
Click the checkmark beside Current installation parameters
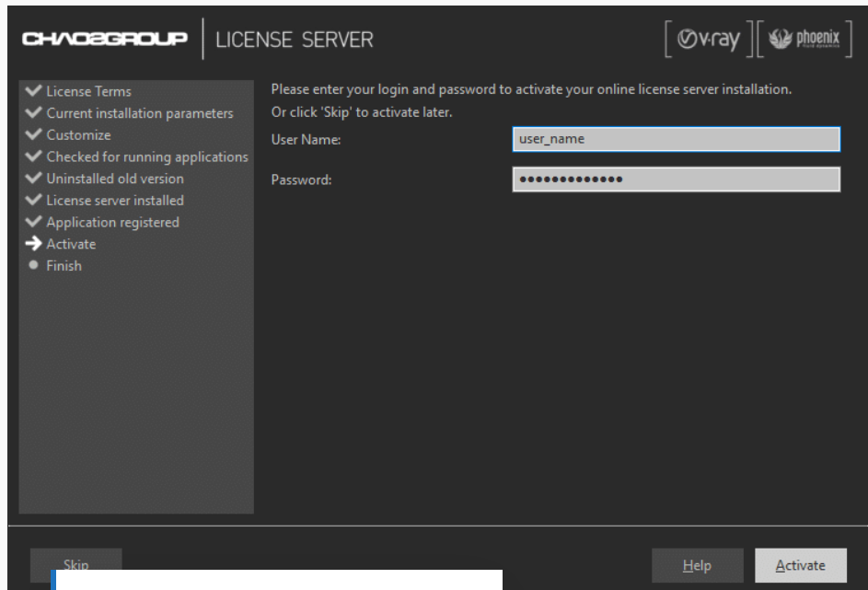click(34, 112)
